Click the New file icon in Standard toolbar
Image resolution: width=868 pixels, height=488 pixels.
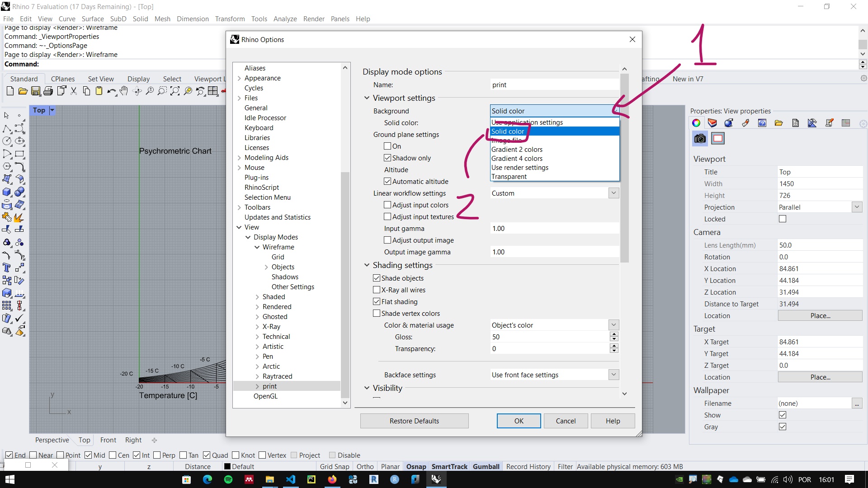(x=10, y=91)
